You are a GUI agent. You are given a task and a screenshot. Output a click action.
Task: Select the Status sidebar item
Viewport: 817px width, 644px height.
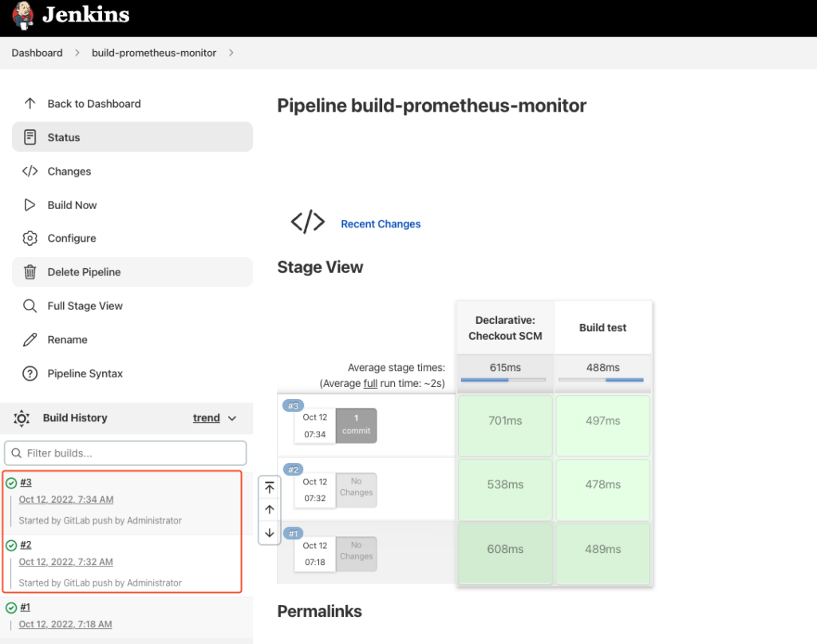132,137
